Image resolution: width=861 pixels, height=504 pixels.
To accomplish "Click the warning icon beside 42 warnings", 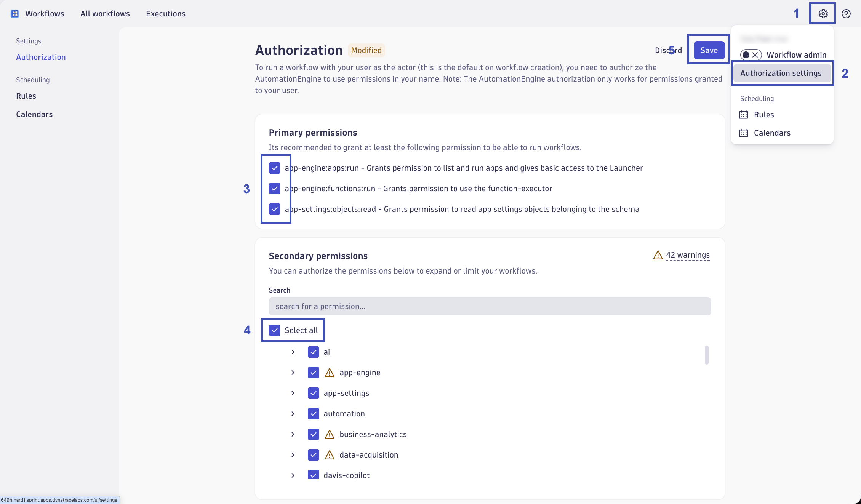I will [x=657, y=255].
